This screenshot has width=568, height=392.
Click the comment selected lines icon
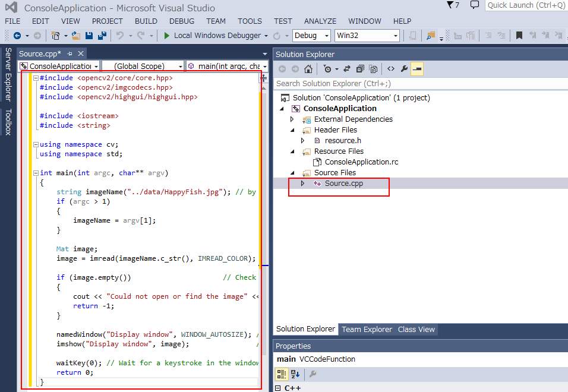click(x=488, y=36)
